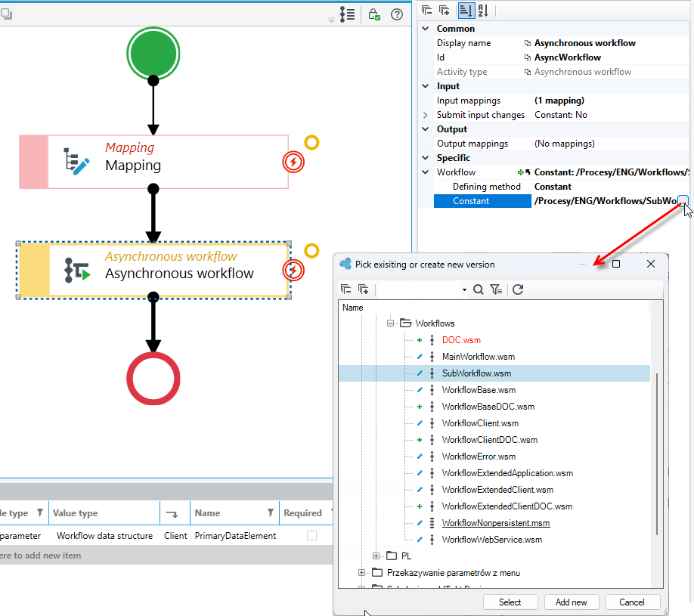The width and height of the screenshot is (694, 616).
Task: Select the green start event node
Action: [x=153, y=54]
